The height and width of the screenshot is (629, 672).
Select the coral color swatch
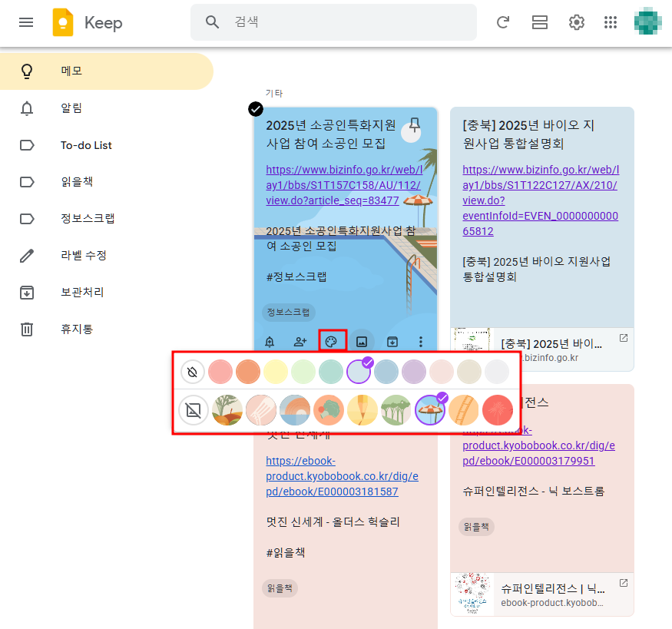pos(220,371)
